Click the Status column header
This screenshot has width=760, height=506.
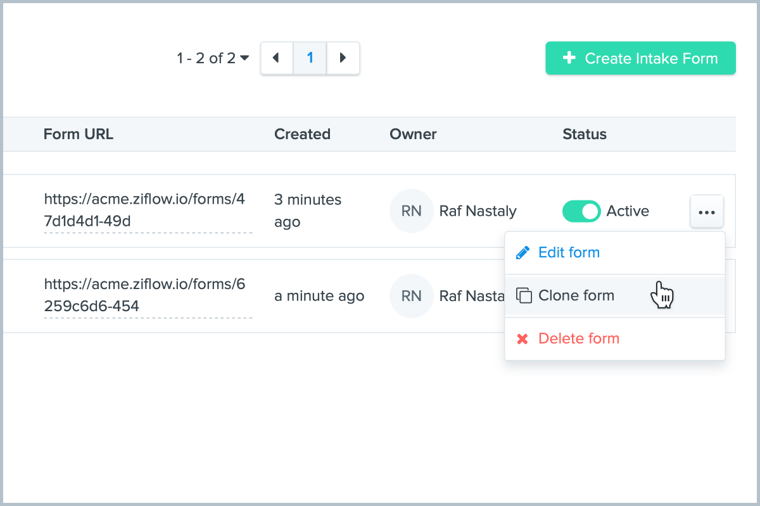pyautogui.click(x=584, y=134)
